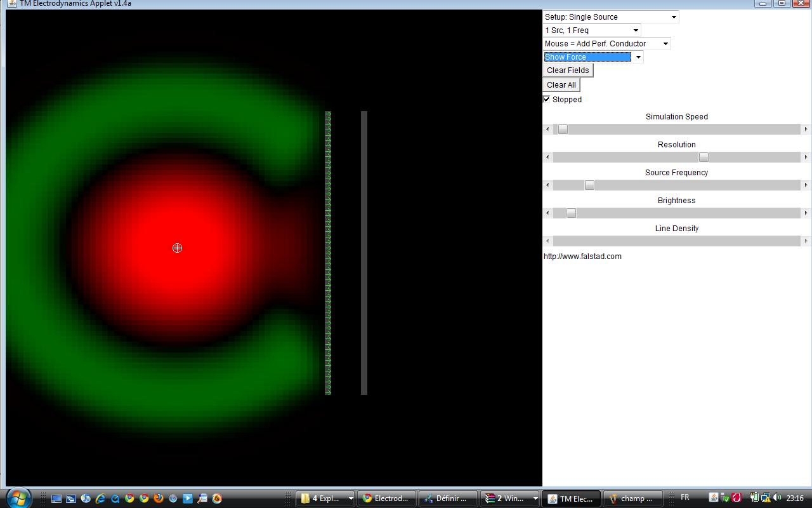
Task: Click the Show Desktop quick launch icon
Action: tap(56, 498)
